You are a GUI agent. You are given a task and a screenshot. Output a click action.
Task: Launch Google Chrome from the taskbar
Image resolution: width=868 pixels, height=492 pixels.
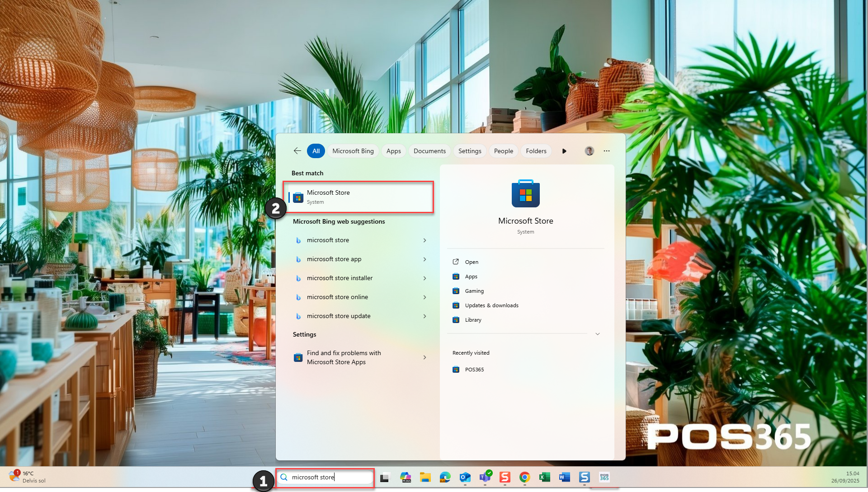pyautogui.click(x=525, y=478)
